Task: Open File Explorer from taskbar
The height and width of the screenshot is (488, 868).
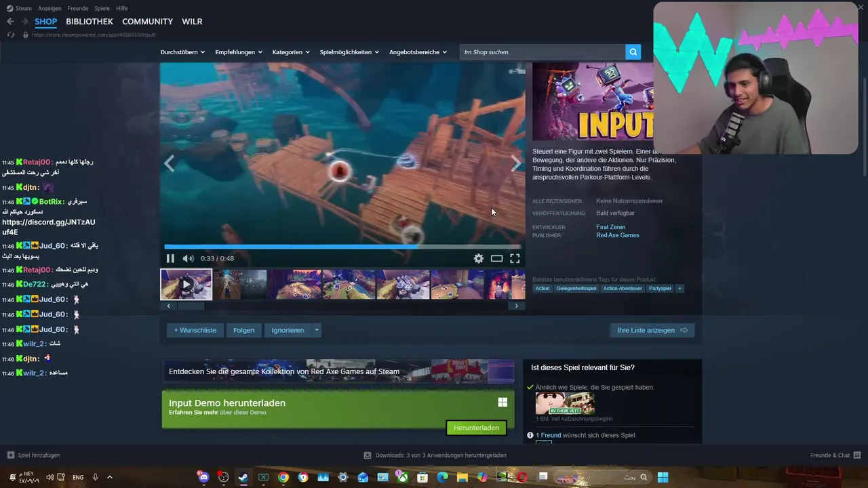Action: pos(462,477)
